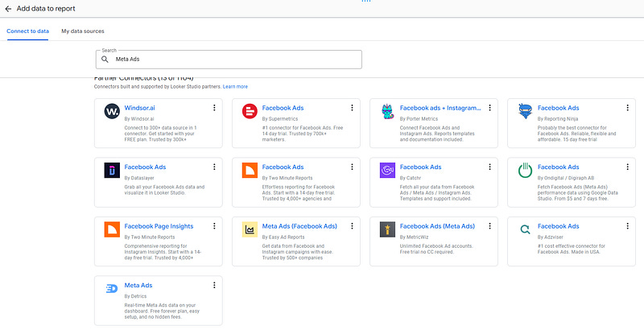Click the Detrics logo icon
The height and width of the screenshot is (334, 644).
(112, 288)
